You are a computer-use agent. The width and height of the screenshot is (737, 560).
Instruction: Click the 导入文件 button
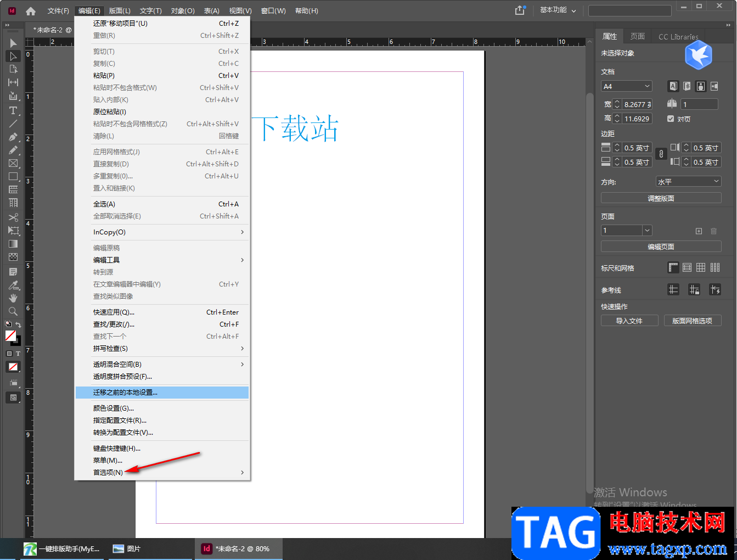pos(629,321)
